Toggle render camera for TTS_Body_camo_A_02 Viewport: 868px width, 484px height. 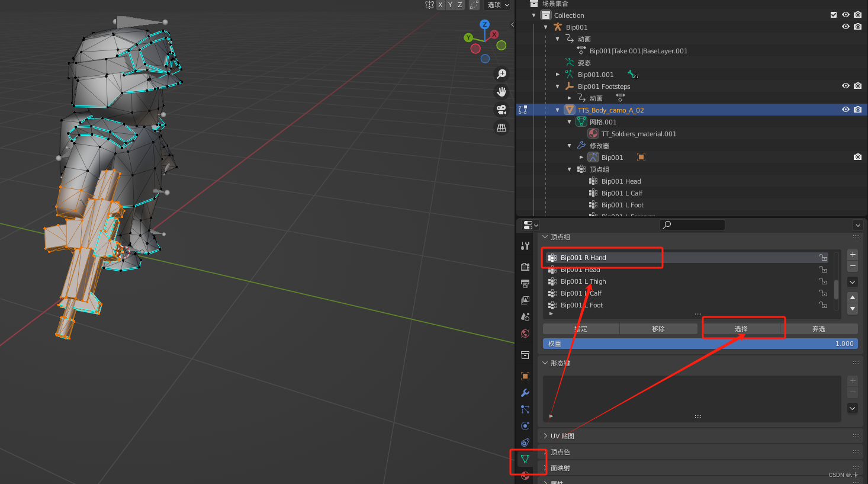pos(857,110)
